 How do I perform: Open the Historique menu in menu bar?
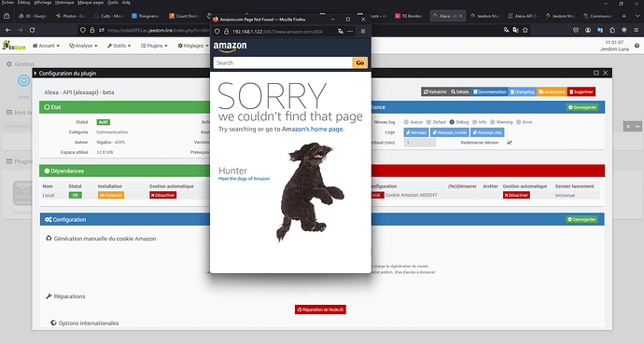pos(64,3)
